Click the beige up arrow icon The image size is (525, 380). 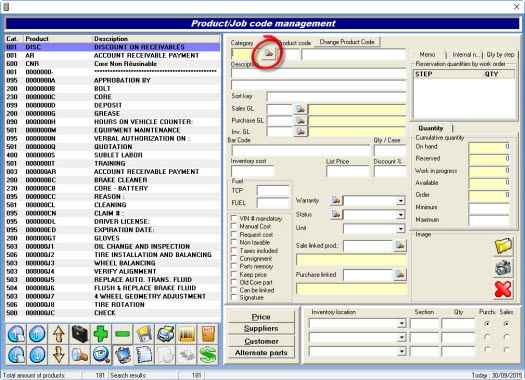tap(59, 334)
